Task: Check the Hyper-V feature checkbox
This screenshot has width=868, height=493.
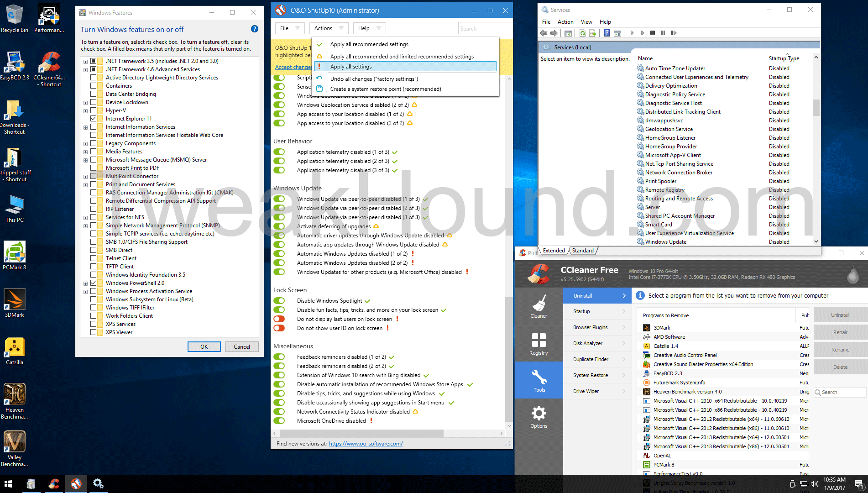Action: [93, 110]
